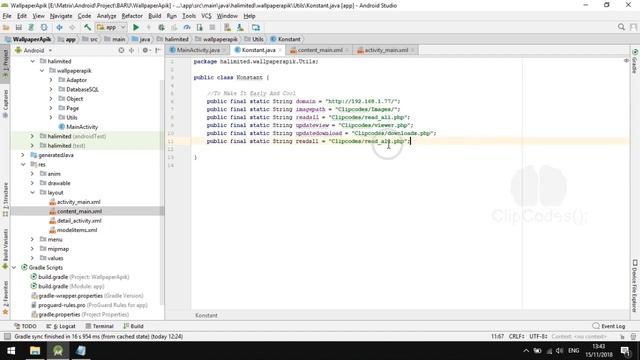
Task: Click the SDK Manager toolbar icon
Action: point(240,27)
